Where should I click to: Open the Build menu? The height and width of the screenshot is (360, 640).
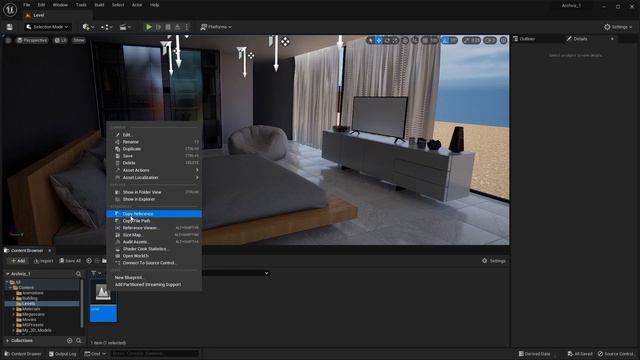[99, 5]
